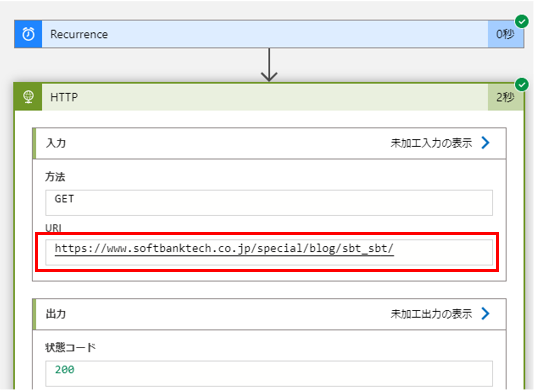This screenshot has height=390, width=534.
Task: Click the Recurrence 0秒 duration label
Action: (x=505, y=34)
